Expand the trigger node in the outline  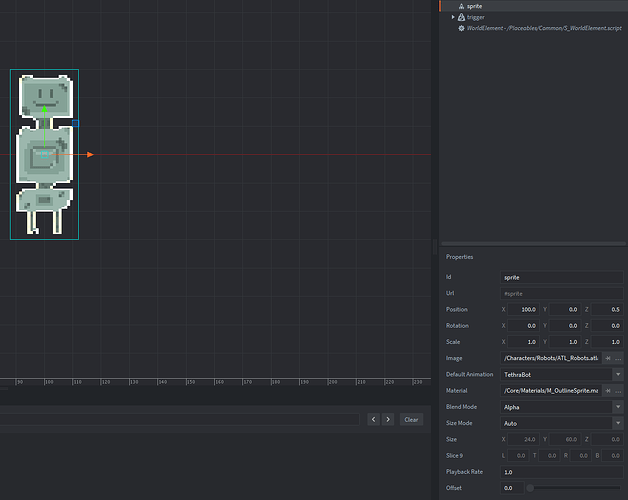(x=453, y=17)
